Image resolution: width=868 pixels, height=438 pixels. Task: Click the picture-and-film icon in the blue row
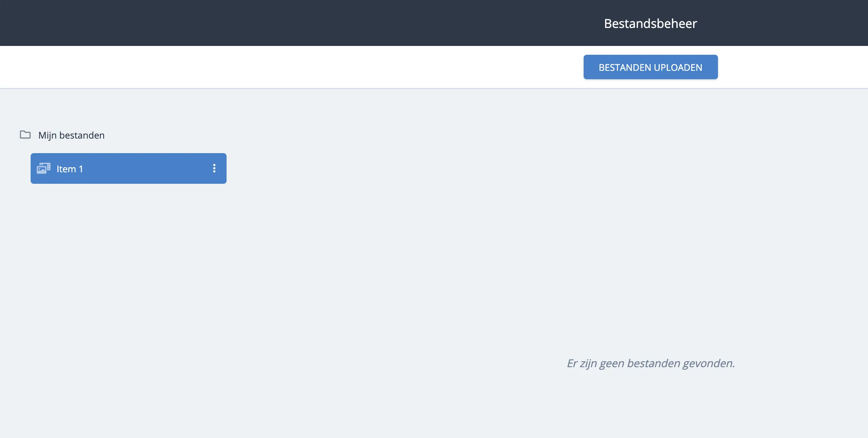pyautogui.click(x=43, y=168)
